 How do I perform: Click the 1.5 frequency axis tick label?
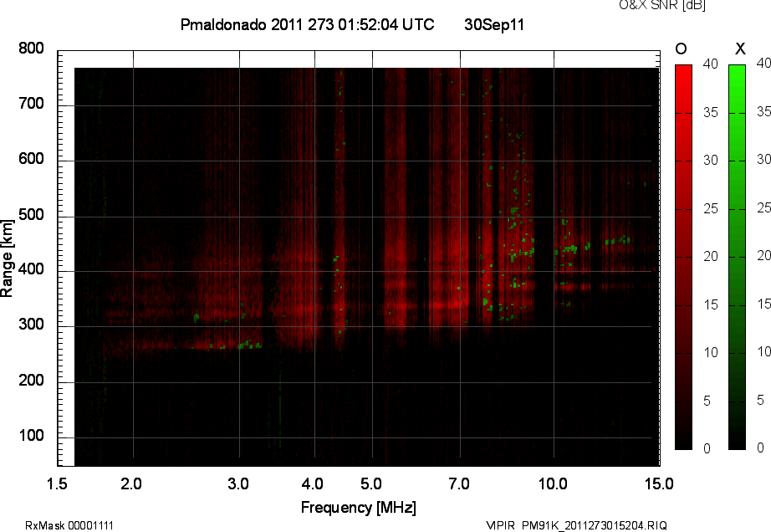click(x=58, y=484)
